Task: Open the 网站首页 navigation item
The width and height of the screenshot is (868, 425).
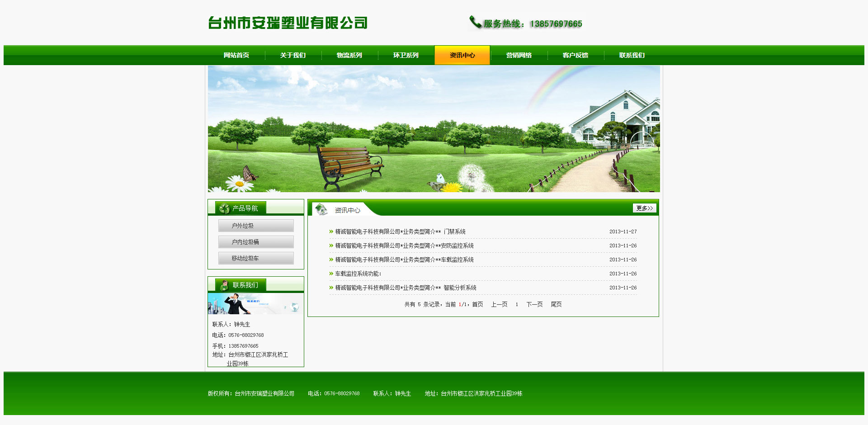Action: pos(236,55)
